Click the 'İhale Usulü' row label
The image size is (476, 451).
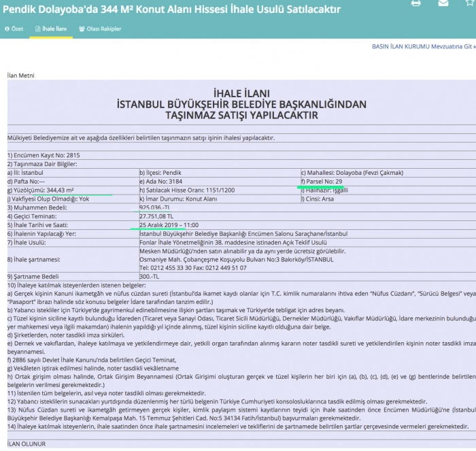27,243
